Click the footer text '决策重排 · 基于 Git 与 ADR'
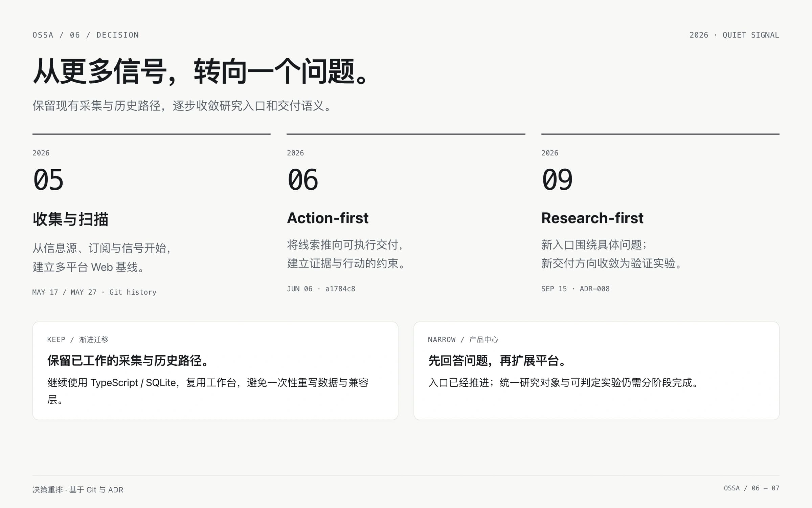Image resolution: width=812 pixels, height=508 pixels. click(78, 490)
